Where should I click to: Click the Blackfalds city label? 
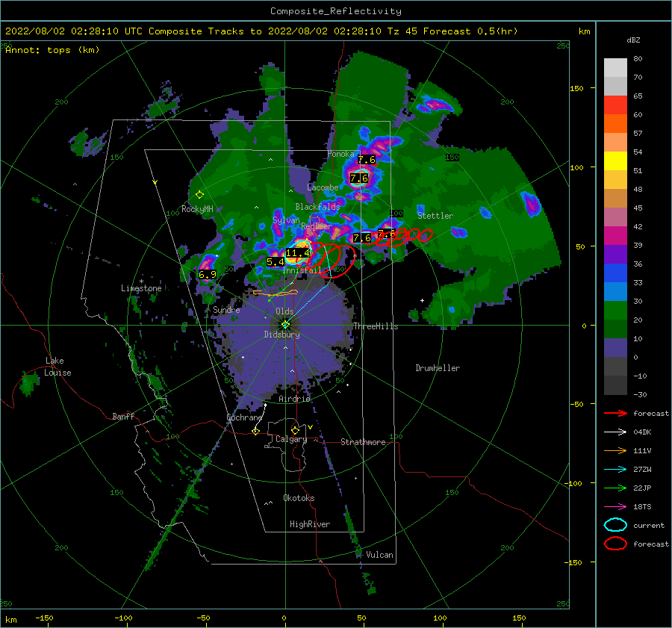[x=317, y=207]
